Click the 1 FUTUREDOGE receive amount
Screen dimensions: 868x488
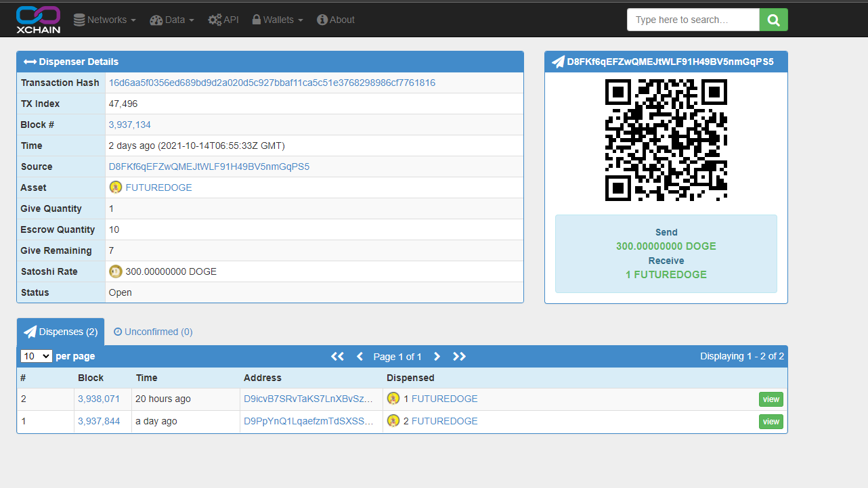click(x=666, y=275)
